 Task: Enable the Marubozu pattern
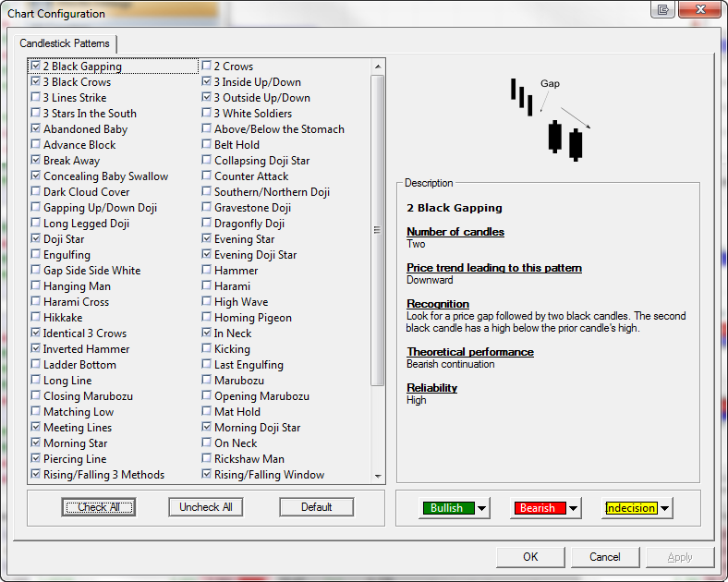[207, 380]
